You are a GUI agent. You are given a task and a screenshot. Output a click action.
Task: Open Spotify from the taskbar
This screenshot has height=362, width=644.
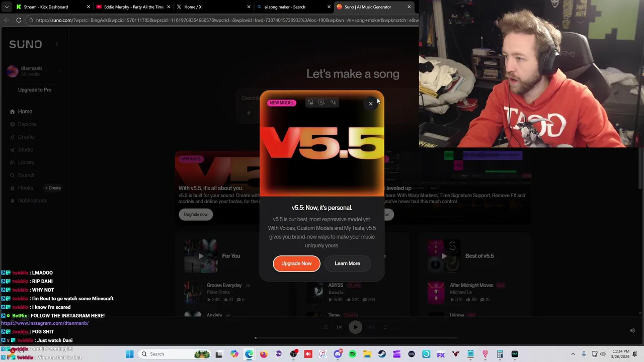(352, 354)
